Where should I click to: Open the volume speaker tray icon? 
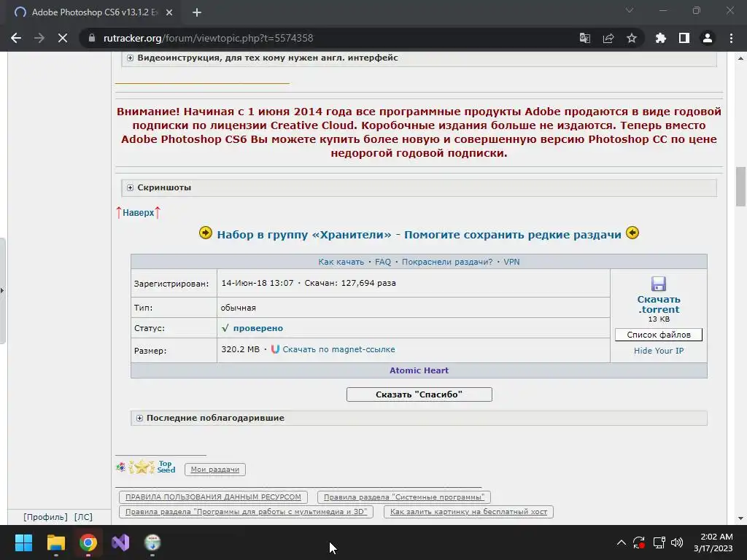(x=676, y=542)
